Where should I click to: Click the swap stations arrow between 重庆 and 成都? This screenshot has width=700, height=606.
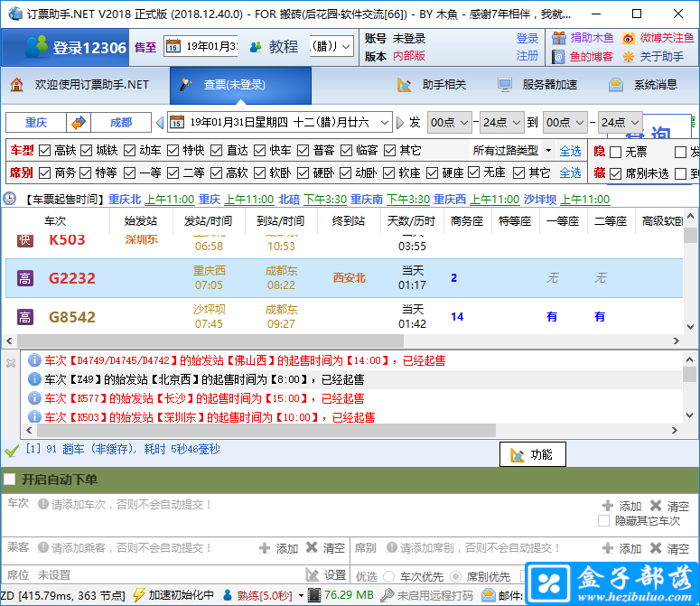(x=79, y=122)
